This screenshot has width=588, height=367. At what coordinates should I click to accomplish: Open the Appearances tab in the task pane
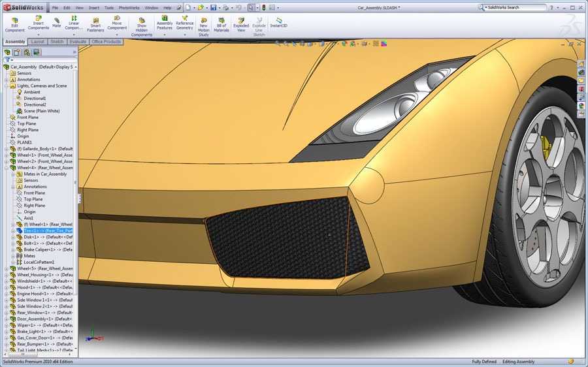[x=581, y=106]
